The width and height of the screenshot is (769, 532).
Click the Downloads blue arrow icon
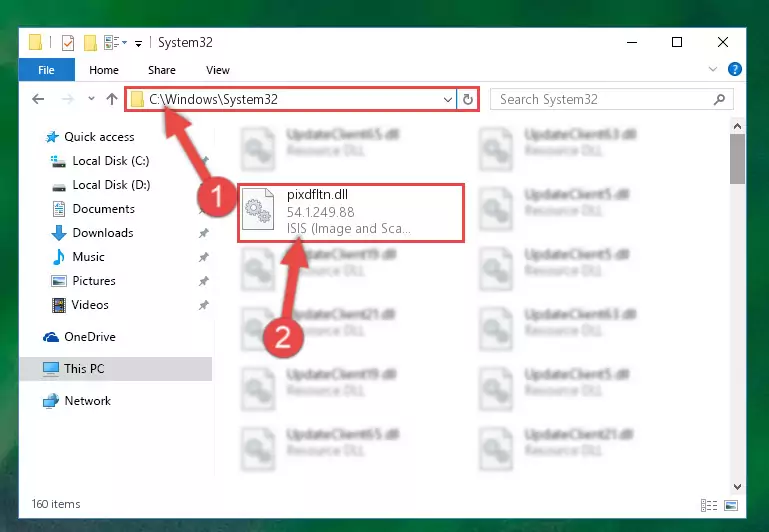point(59,233)
